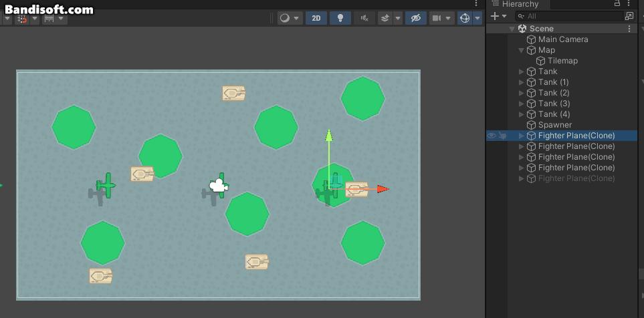Toggle the 2D view button
The width and height of the screenshot is (644, 318).
tap(316, 18)
